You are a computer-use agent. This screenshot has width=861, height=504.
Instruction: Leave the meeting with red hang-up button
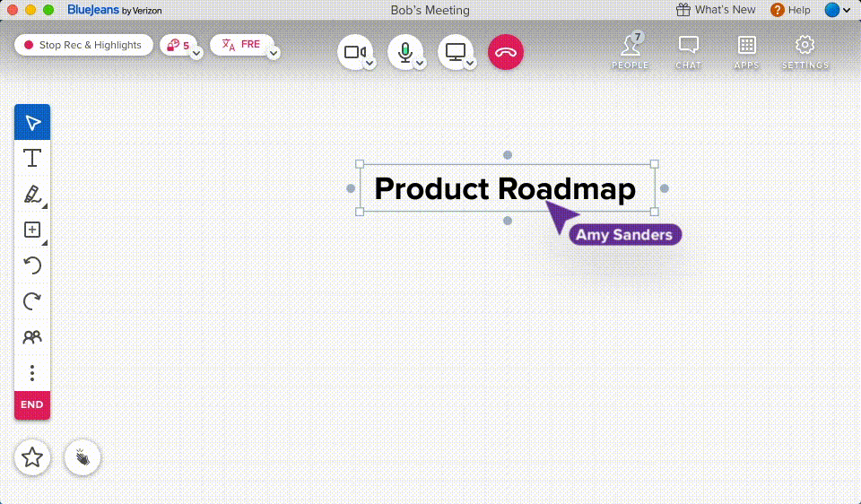(x=506, y=52)
